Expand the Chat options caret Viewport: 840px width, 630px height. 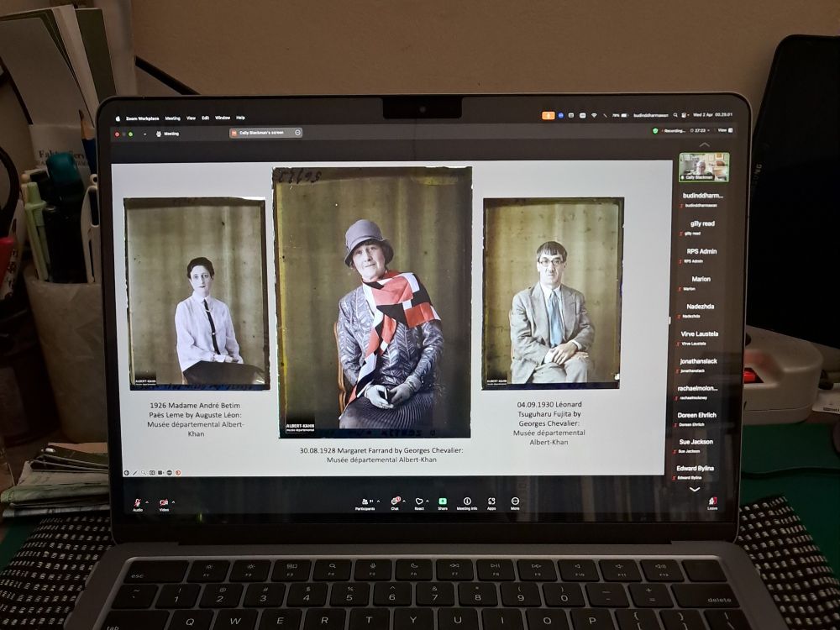click(405, 501)
